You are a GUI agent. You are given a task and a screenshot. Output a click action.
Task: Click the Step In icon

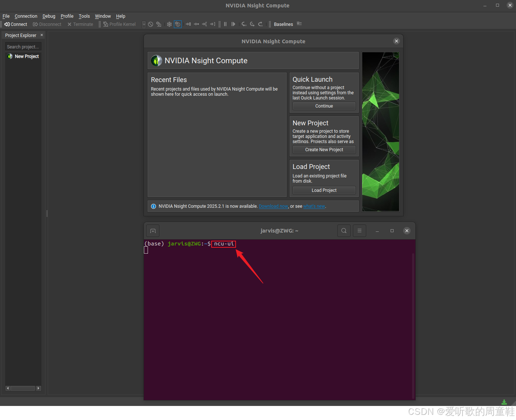244,24
